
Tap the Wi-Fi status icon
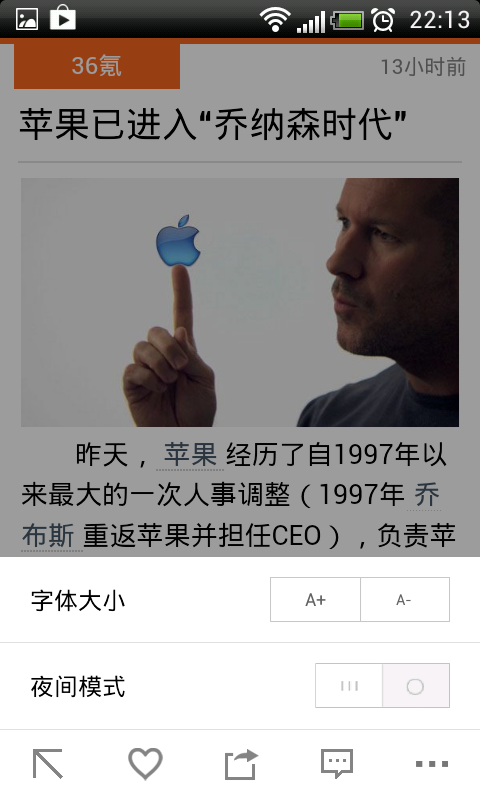tap(274, 20)
